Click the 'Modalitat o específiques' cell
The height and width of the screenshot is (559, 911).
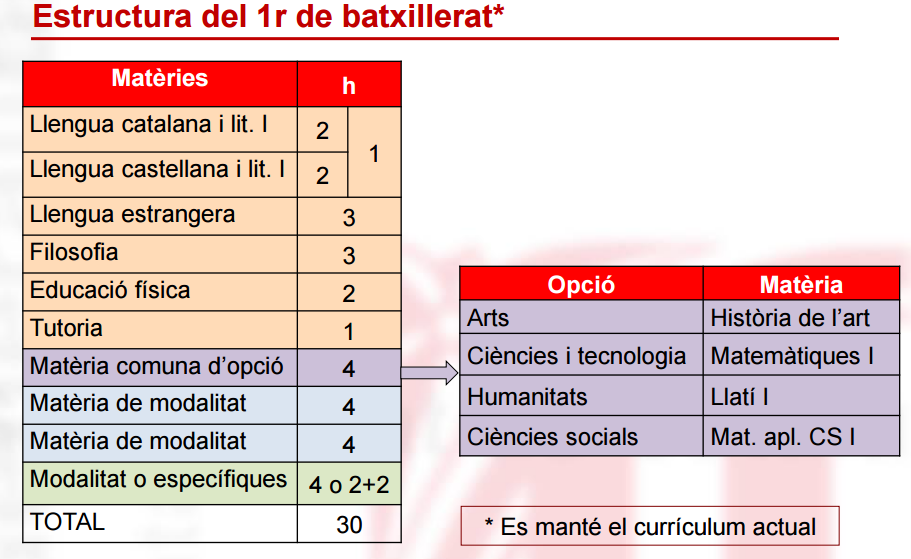coord(158,480)
